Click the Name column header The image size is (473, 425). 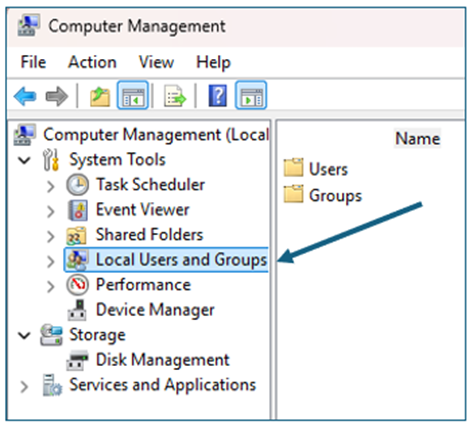coord(417,138)
